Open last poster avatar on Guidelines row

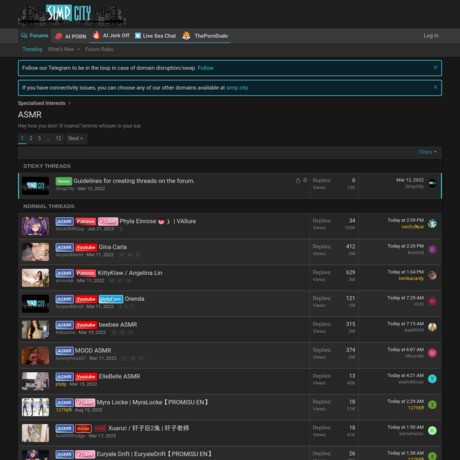(432, 183)
